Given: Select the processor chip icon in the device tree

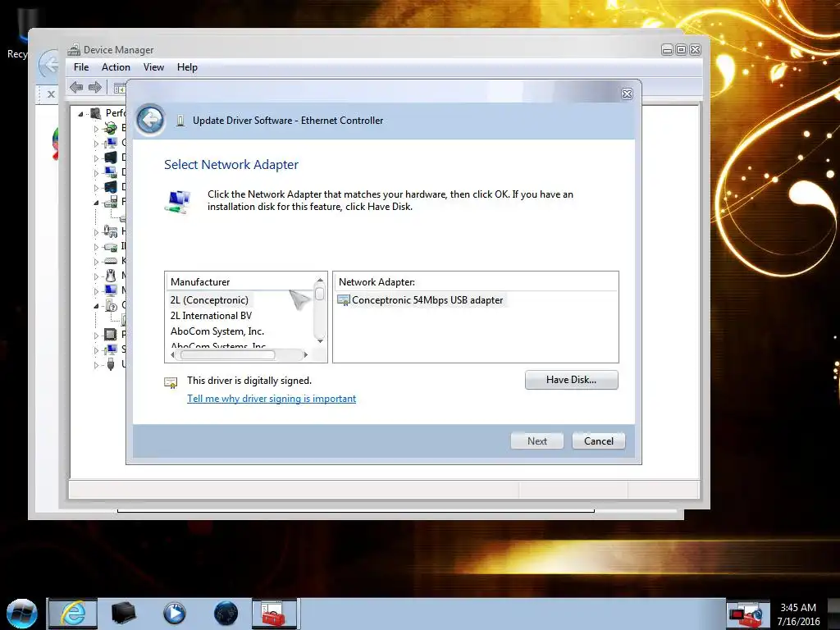Looking at the screenshot, I should click(111, 335).
